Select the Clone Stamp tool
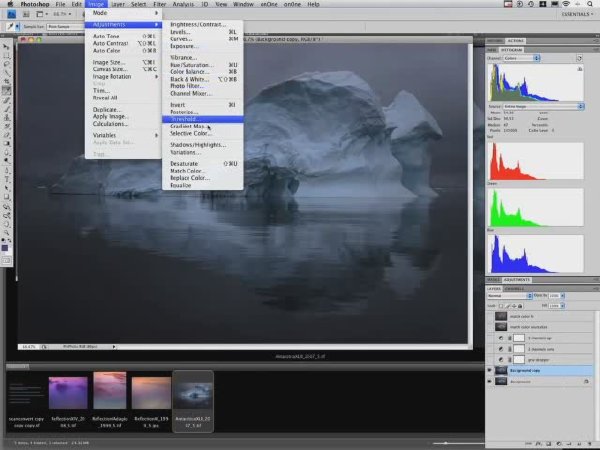The width and height of the screenshot is (600, 450). 7,117
